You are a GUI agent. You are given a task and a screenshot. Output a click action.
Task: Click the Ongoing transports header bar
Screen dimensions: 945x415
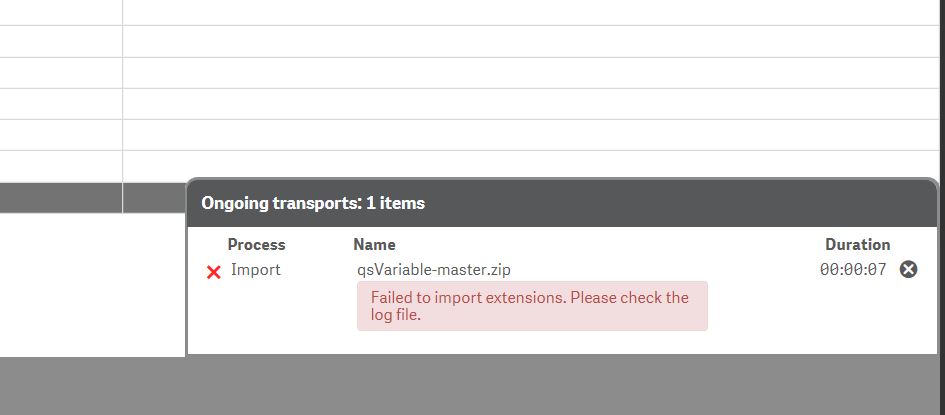[560, 203]
